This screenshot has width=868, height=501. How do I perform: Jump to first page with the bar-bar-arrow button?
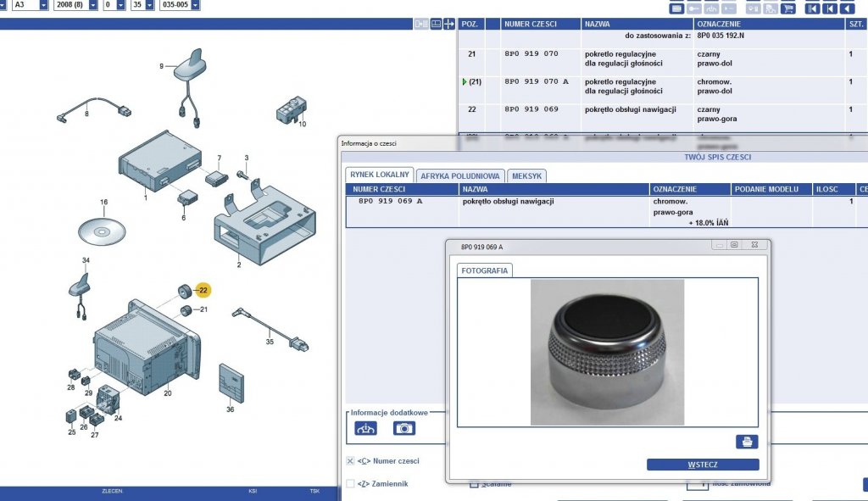(x=812, y=8)
